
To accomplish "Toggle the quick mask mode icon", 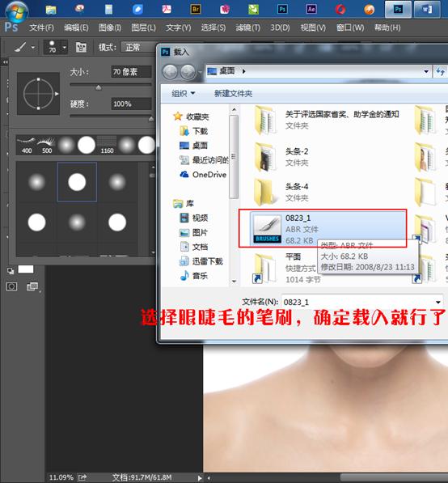I will pyautogui.click(x=11, y=286).
